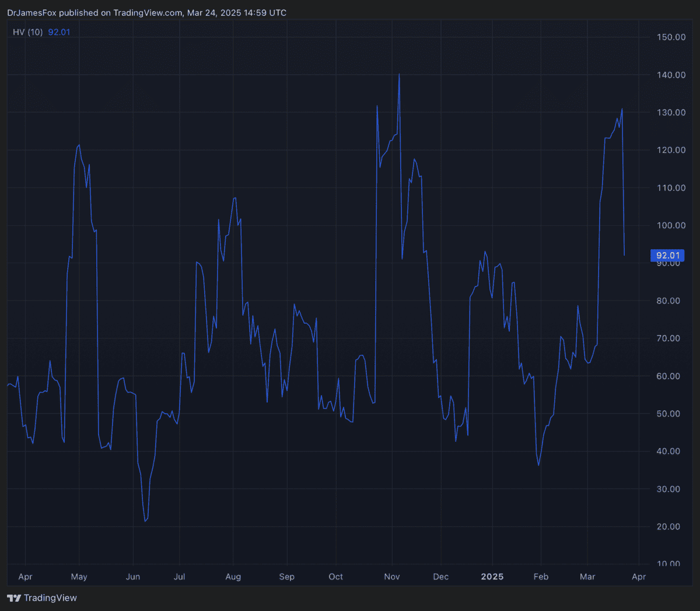
Task: Select the Nov label on time axis
Action: click(x=392, y=577)
